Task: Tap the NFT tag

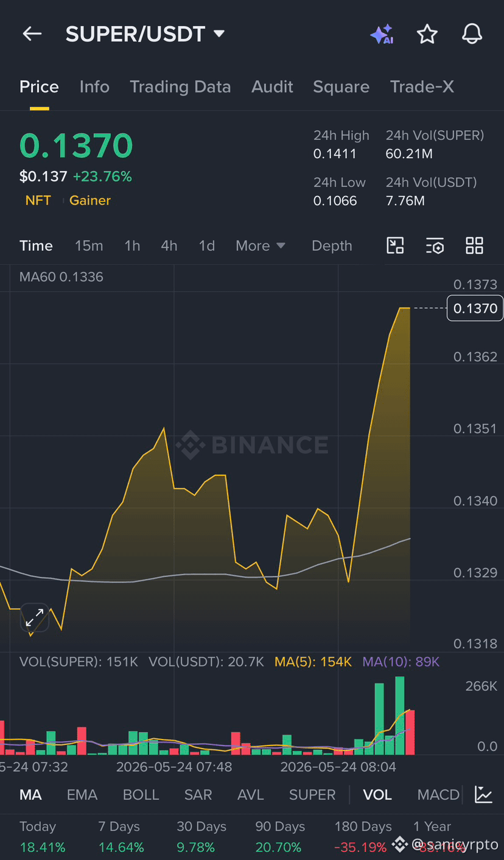Action: pyautogui.click(x=38, y=200)
